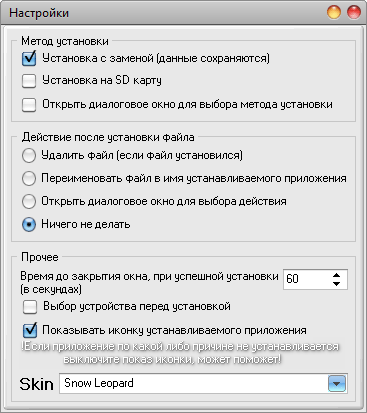Screen dimensions: 367x413
Task: Close the Настройки window with the red button
Action: click(x=354, y=12)
